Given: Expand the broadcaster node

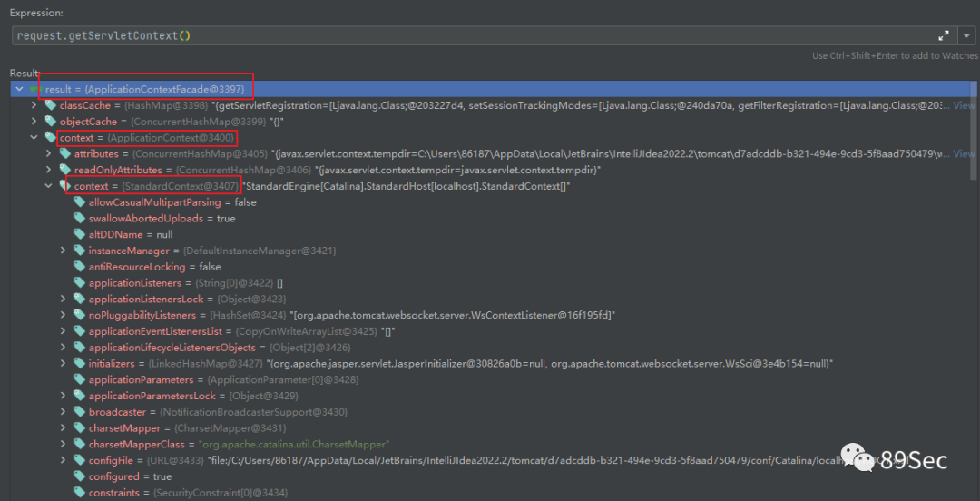Looking at the screenshot, I should pos(64,412).
